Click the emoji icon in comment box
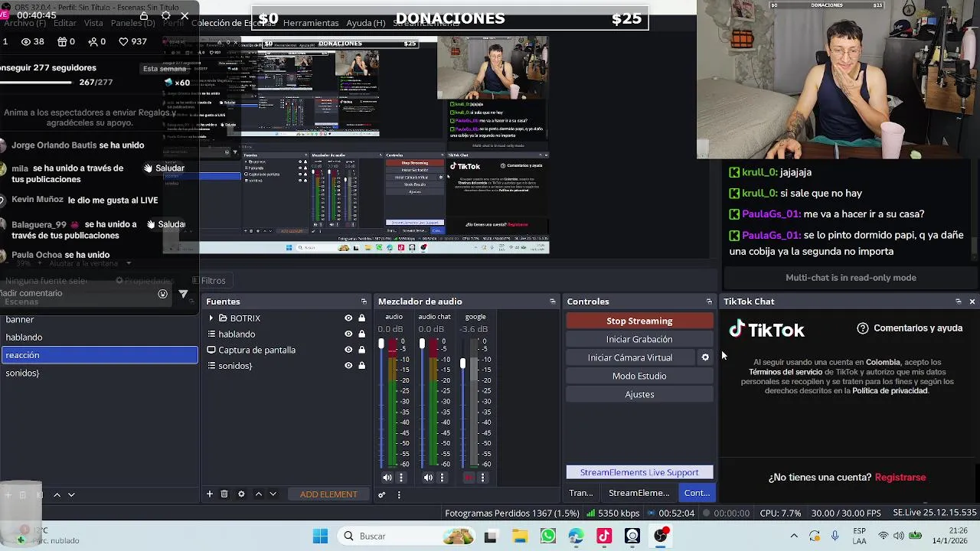Image resolution: width=980 pixels, height=551 pixels. (162, 294)
